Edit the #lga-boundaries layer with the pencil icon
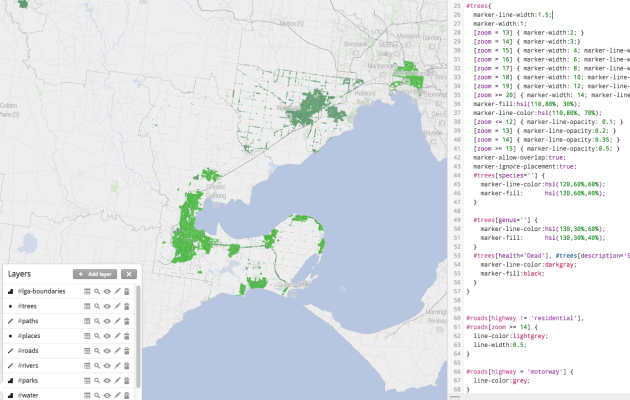This screenshot has width=630, height=400. pos(117,291)
